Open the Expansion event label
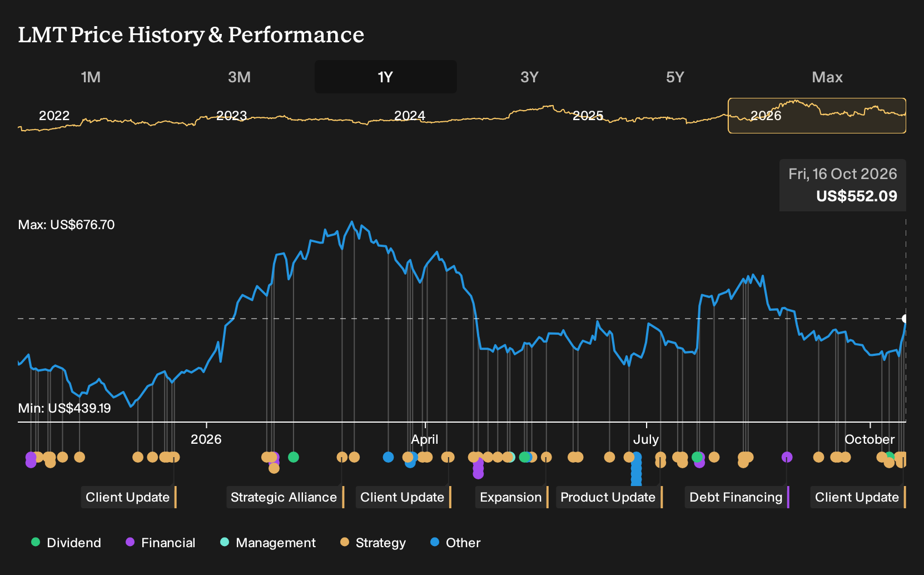Image resolution: width=924 pixels, height=575 pixels. click(x=512, y=497)
